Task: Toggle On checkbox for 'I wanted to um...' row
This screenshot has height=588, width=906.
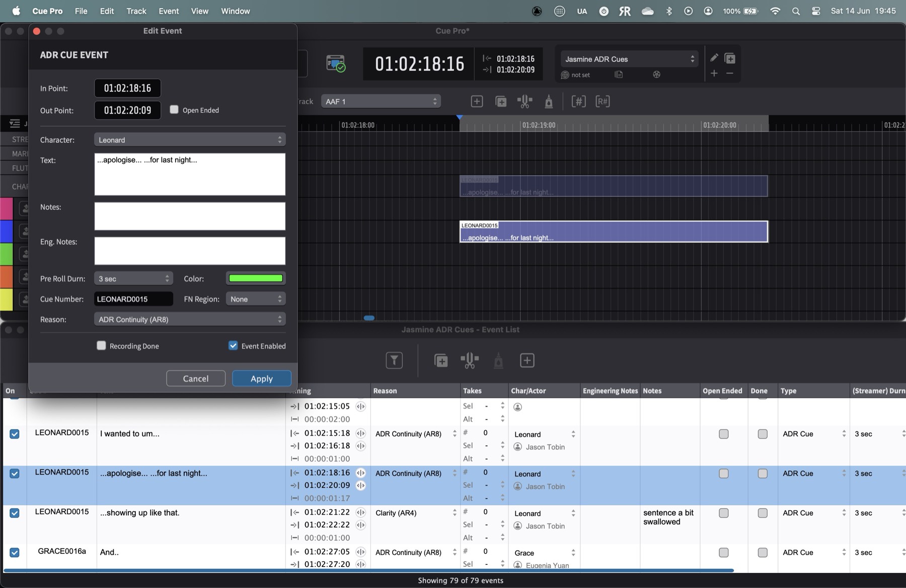Action: 15,434
